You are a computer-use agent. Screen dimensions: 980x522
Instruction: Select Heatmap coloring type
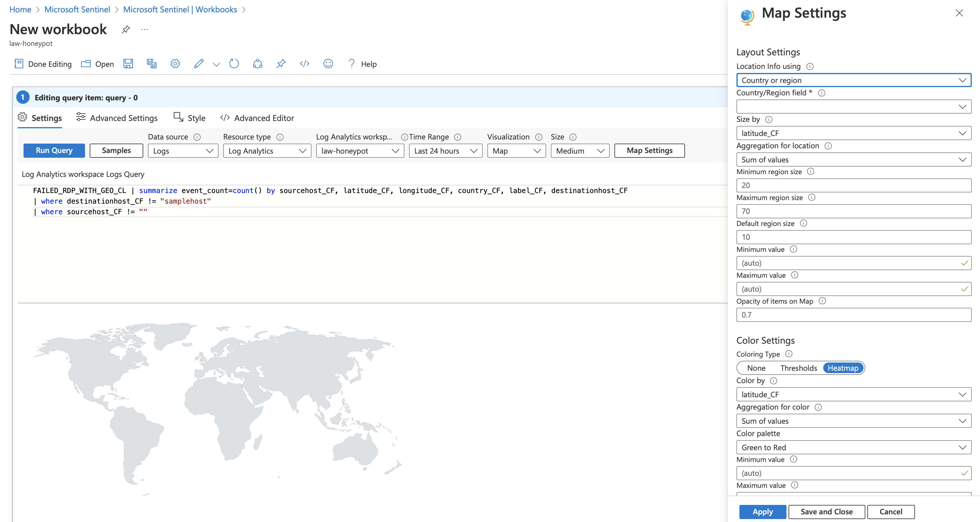click(x=843, y=368)
